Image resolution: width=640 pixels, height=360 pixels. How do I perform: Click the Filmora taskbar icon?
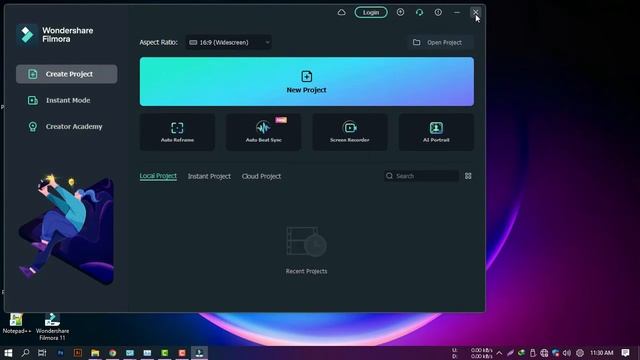199,353
